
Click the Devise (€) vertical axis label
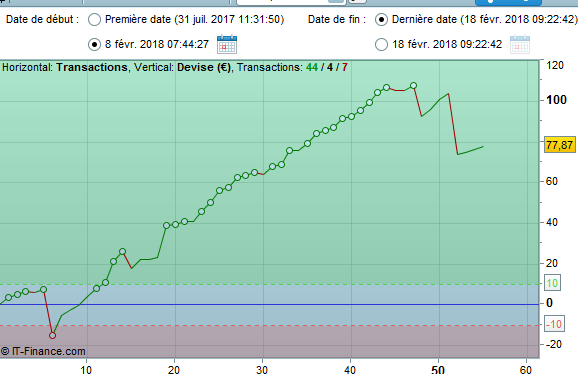click(x=204, y=67)
